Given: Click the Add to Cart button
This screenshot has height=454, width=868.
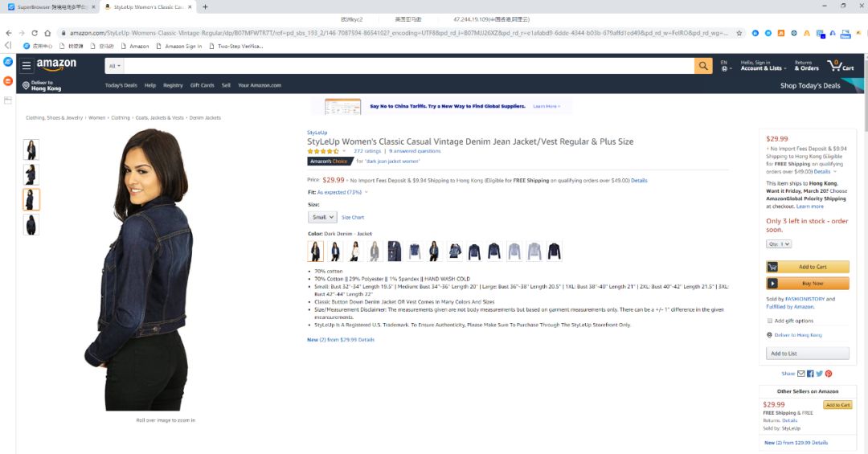Looking at the screenshot, I should point(808,267).
